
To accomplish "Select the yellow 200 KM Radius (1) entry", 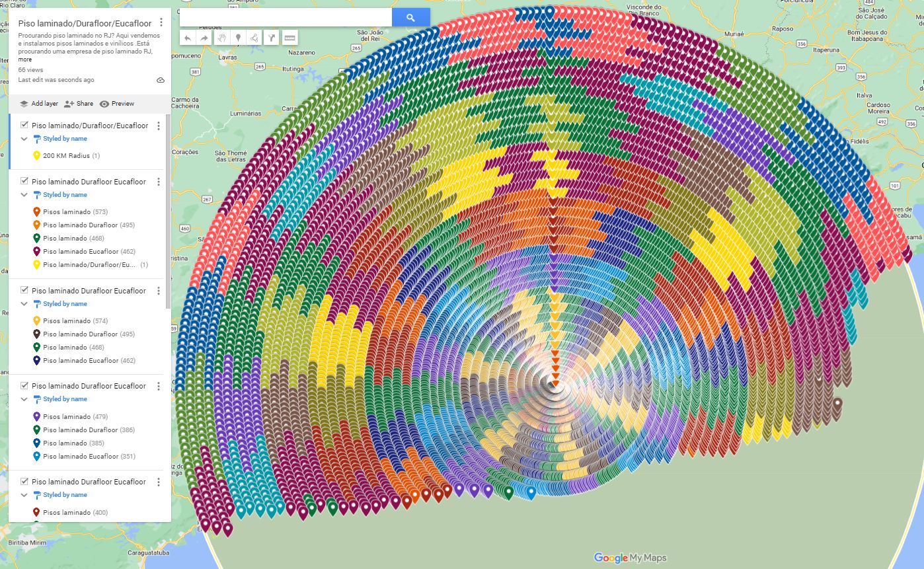I will [x=66, y=156].
